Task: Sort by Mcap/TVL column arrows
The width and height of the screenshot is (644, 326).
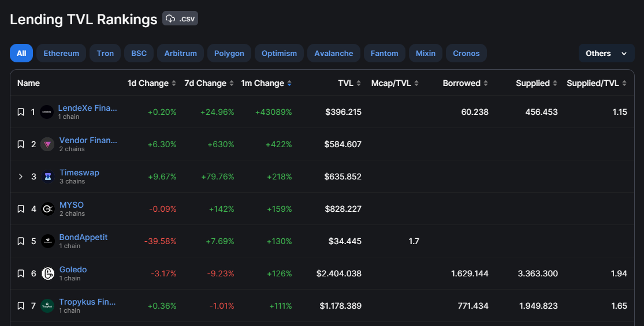Action: [x=416, y=83]
